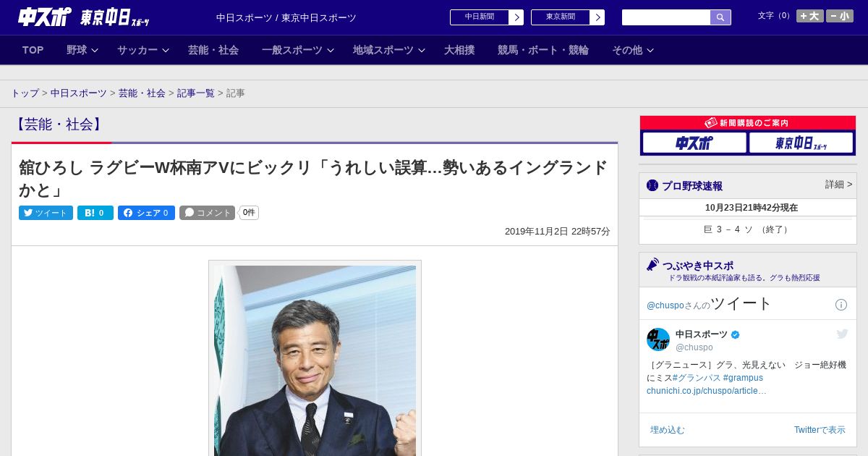Go to トップ in breadcrumb
The image size is (868, 456).
[25, 93]
